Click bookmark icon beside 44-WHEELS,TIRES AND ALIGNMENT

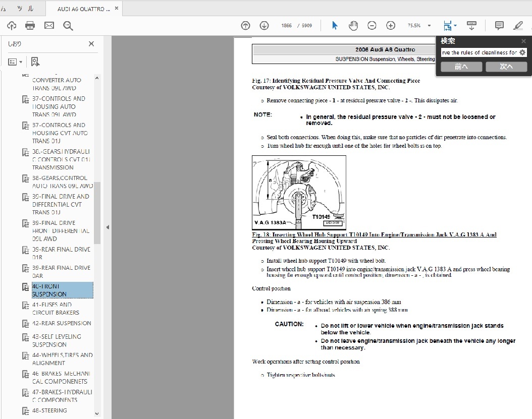25,356
